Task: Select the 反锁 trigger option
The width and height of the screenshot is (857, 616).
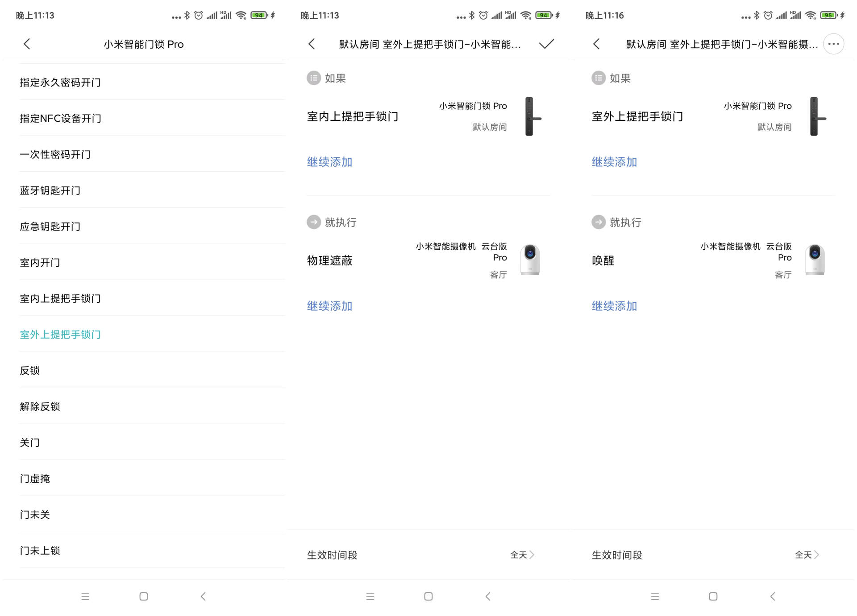Action: click(30, 370)
